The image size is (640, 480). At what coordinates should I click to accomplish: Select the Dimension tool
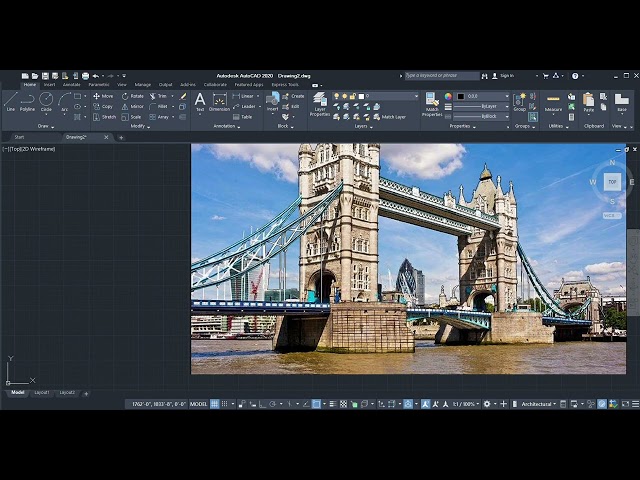point(219,102)
